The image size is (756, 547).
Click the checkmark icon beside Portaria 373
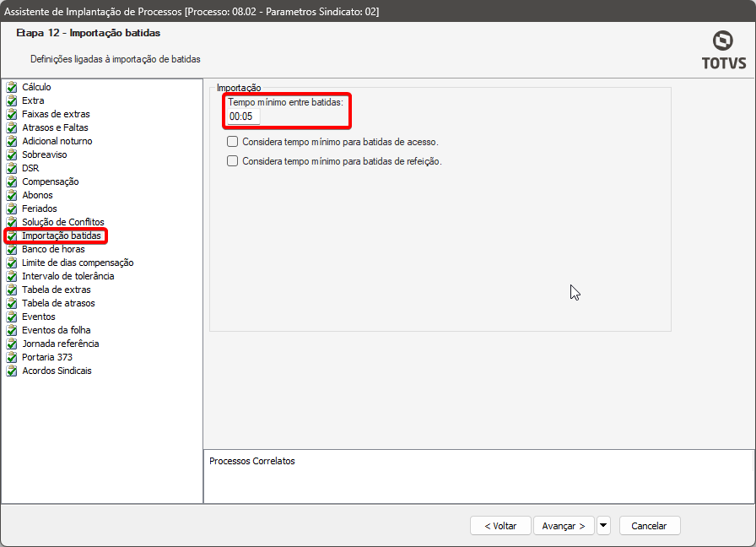(12, 357)
